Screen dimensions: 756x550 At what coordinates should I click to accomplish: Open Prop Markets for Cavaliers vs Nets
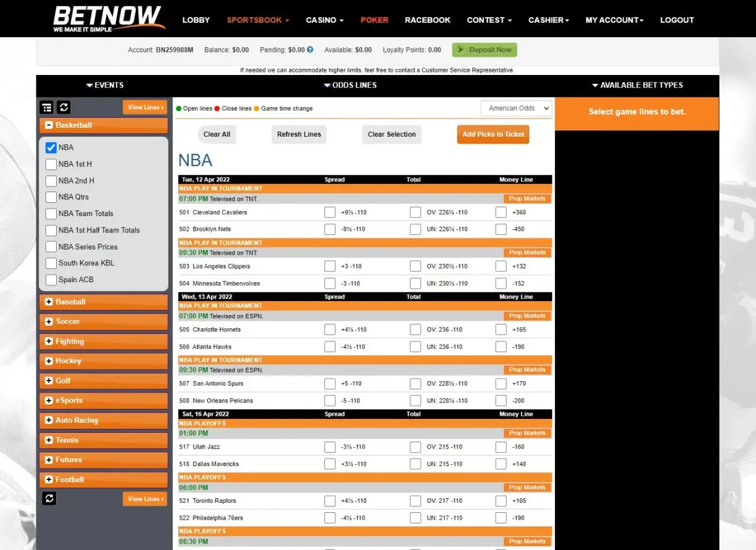(527, 198)
